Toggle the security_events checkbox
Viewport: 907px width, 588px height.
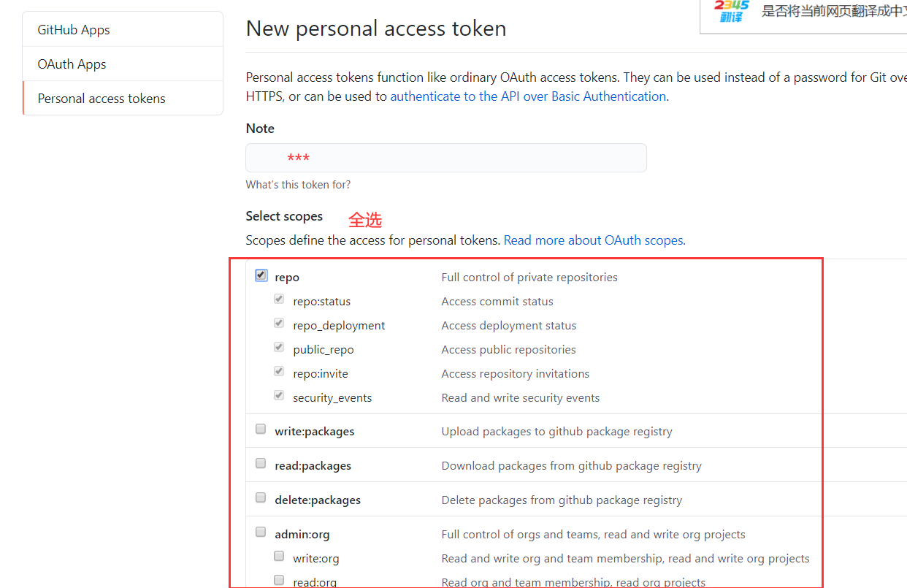pos(279,396)
